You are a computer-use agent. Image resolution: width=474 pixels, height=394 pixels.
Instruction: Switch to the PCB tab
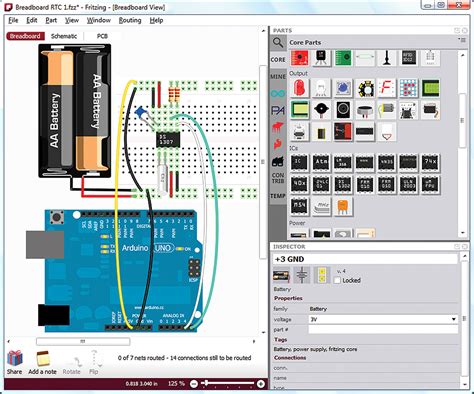click(102, 36)
